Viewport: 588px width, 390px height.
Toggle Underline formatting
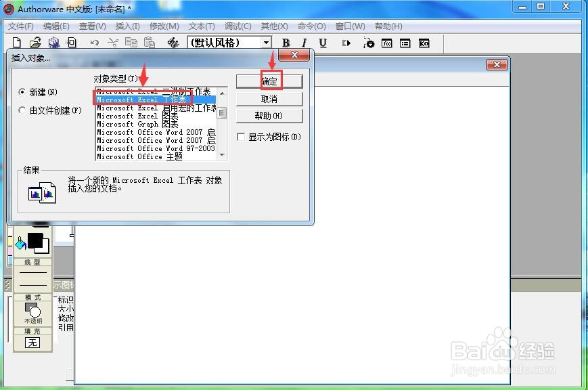pos(323,43)
